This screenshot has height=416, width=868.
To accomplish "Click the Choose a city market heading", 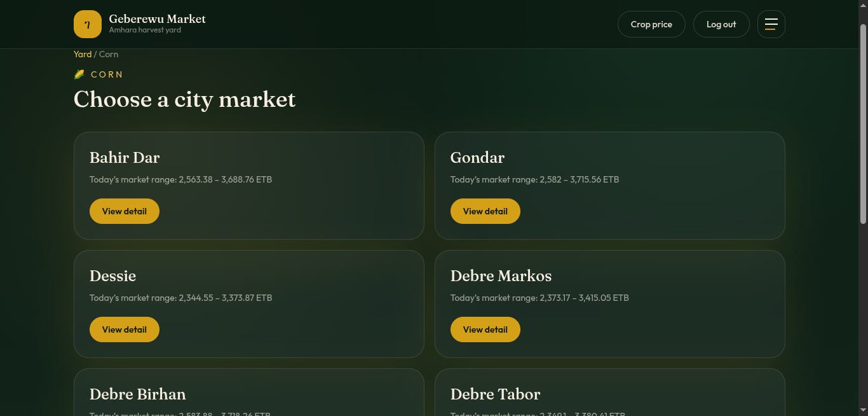I will point(185,99).
